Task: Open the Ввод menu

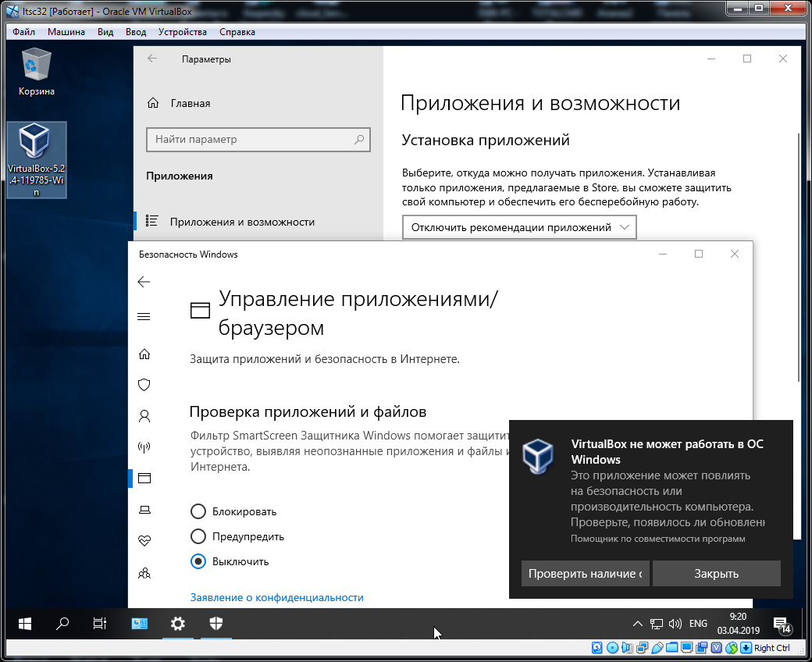Action: 136,31
